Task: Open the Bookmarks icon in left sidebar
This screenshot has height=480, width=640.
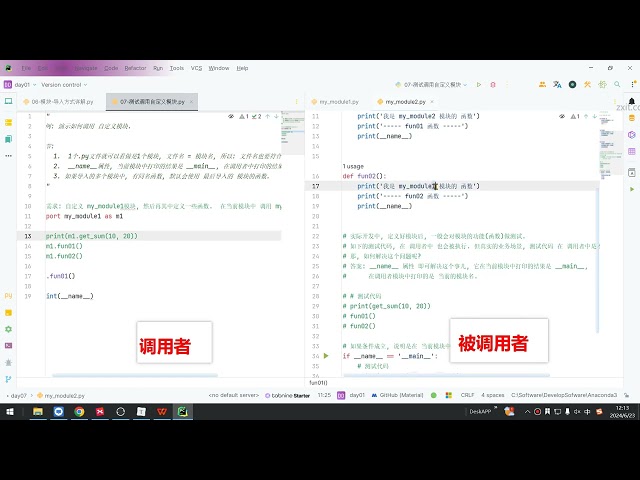Action: pos(9,139)
